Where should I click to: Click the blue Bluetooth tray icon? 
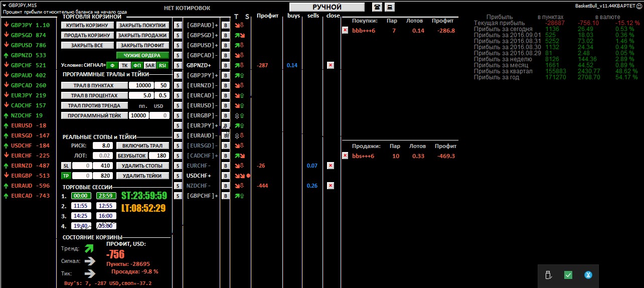[588, 274]
